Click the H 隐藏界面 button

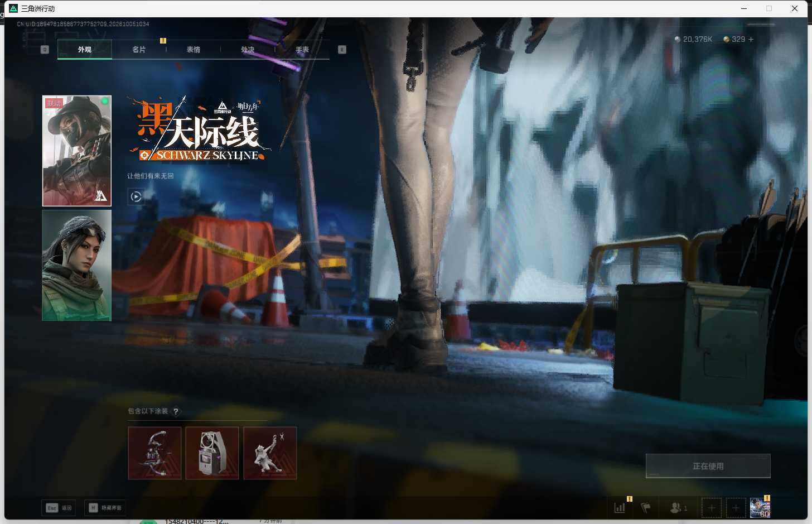click(104, 508)
